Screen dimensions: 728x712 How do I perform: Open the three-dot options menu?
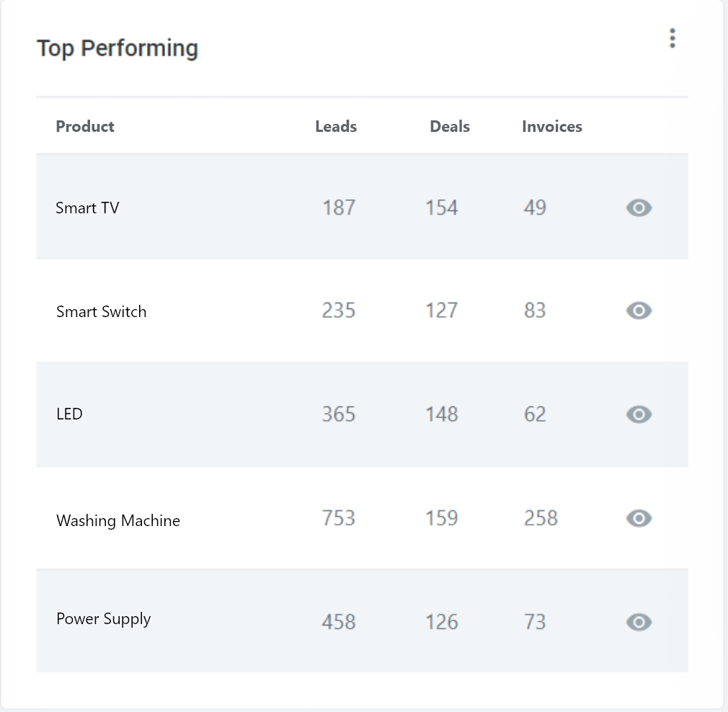(x=672, y=38)
